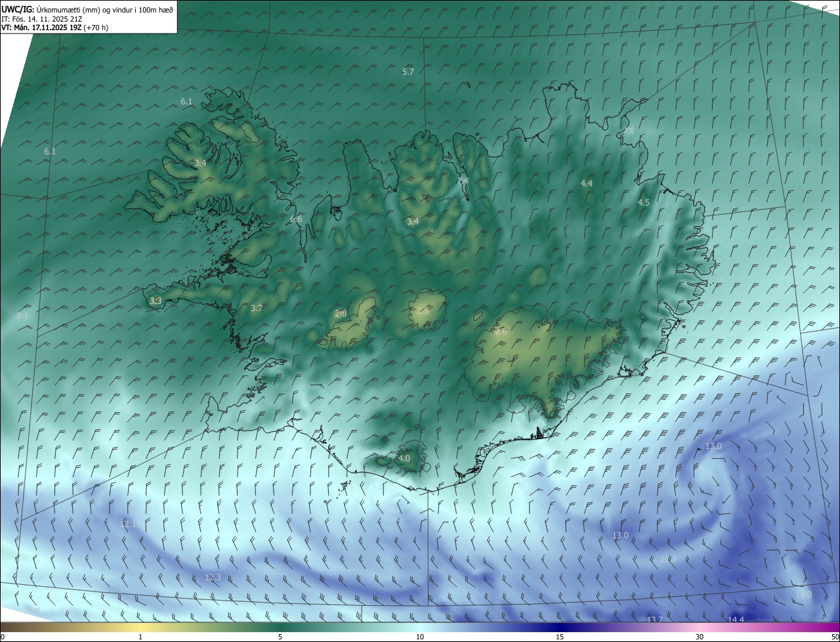Viewport: 840px width, 642px height.
Task: Click the colorbar tick label 30
Action: coord(700,637)
